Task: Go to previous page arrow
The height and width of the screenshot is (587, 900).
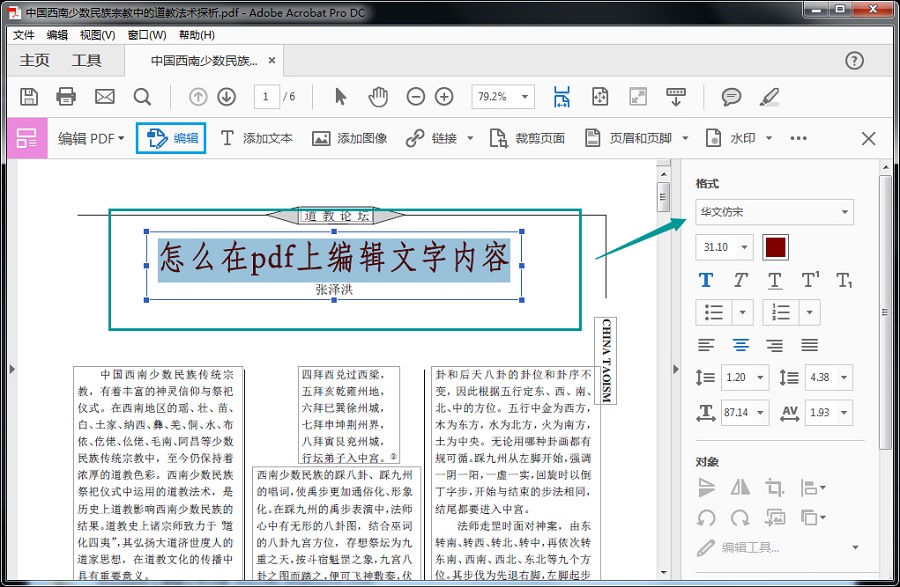Action: tap(198, 97)
